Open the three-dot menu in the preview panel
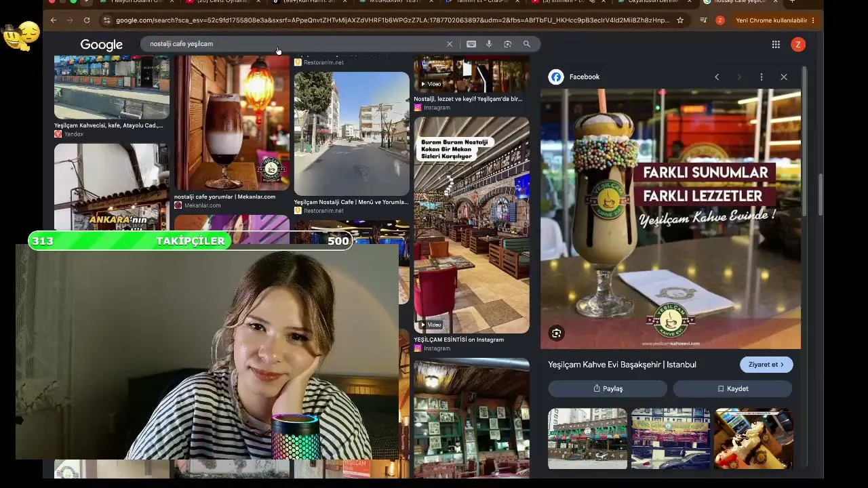The width and height of the screenshot is (868, 488). click(762, 77)
